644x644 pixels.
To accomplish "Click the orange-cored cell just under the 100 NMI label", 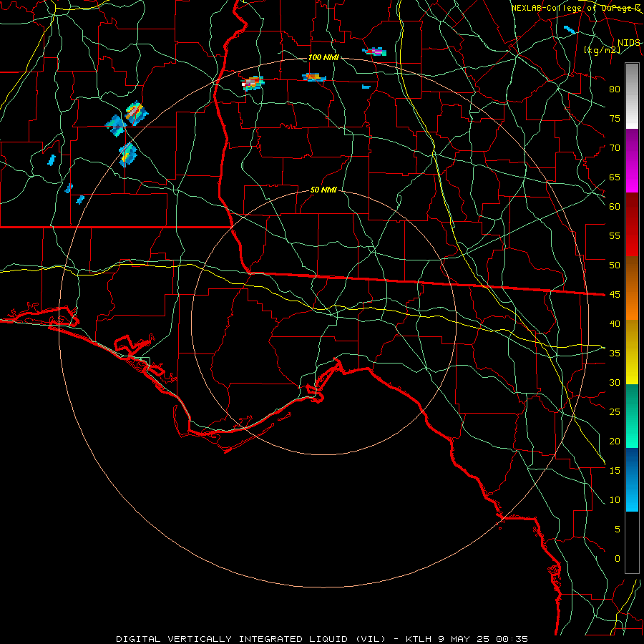I will [314, 77].
